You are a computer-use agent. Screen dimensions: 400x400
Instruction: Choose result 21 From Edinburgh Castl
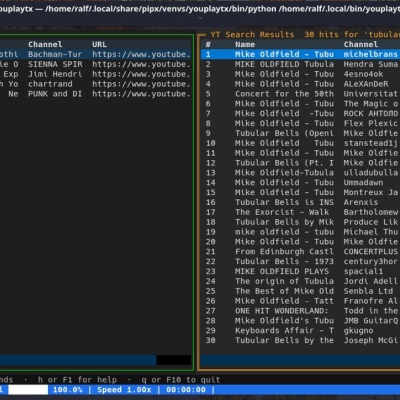pyautogui.click(x=300, y=252)
